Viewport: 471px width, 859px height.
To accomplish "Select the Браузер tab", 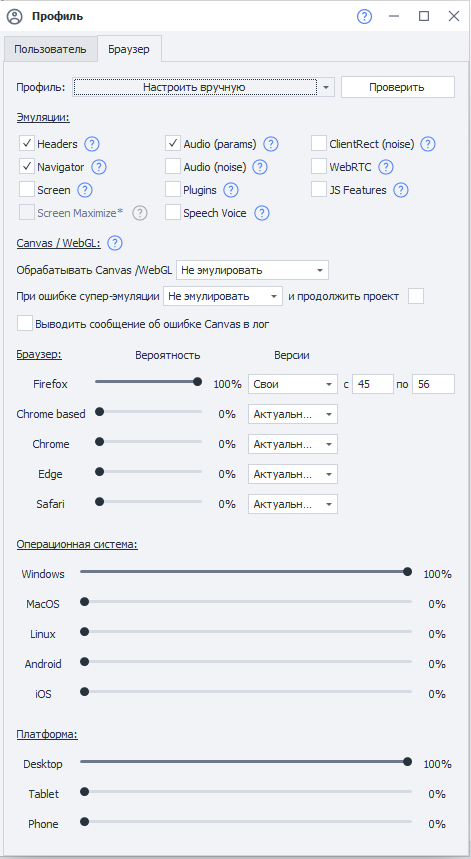I will click(x=129, y=49).
